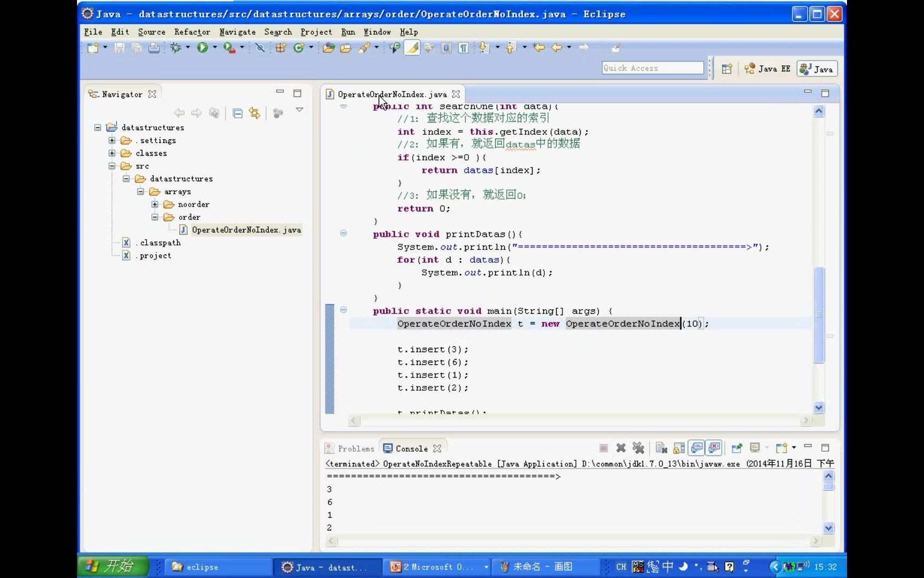This screenshot has height=578, width=924.
Task: Click the Print toolbar icon
Action: (154, 48)
